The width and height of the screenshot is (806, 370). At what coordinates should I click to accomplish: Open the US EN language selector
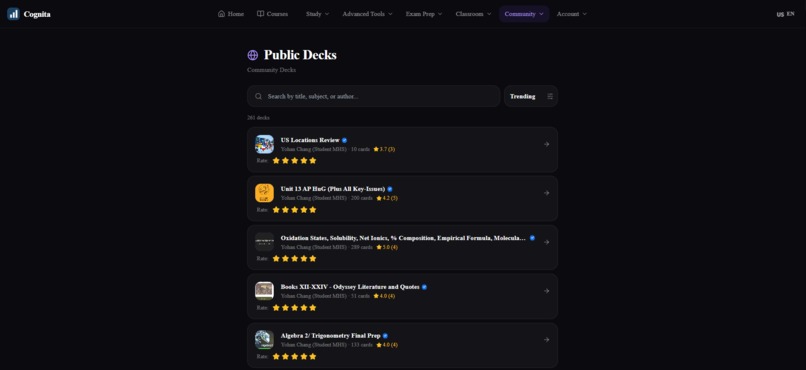click(x=785, y=14)
